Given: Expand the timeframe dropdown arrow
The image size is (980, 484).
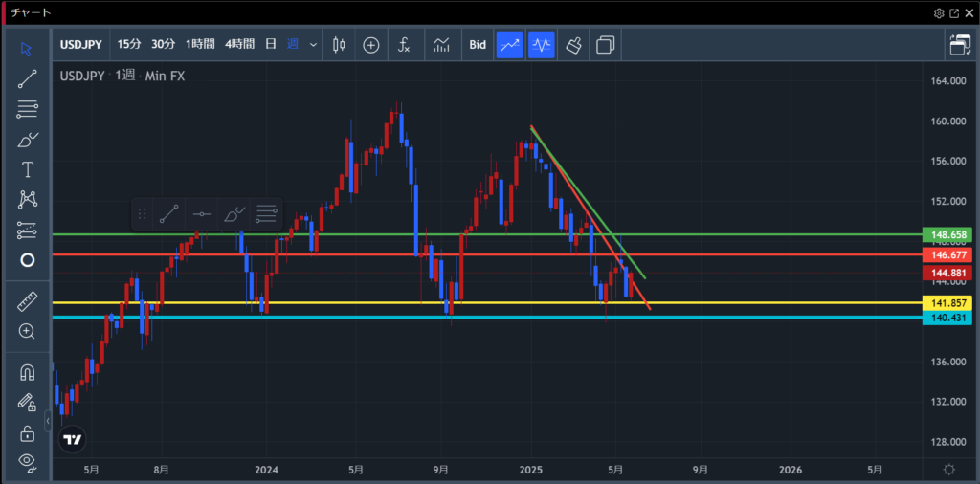Looking at the screenshot, I should [x=313, y=45].
